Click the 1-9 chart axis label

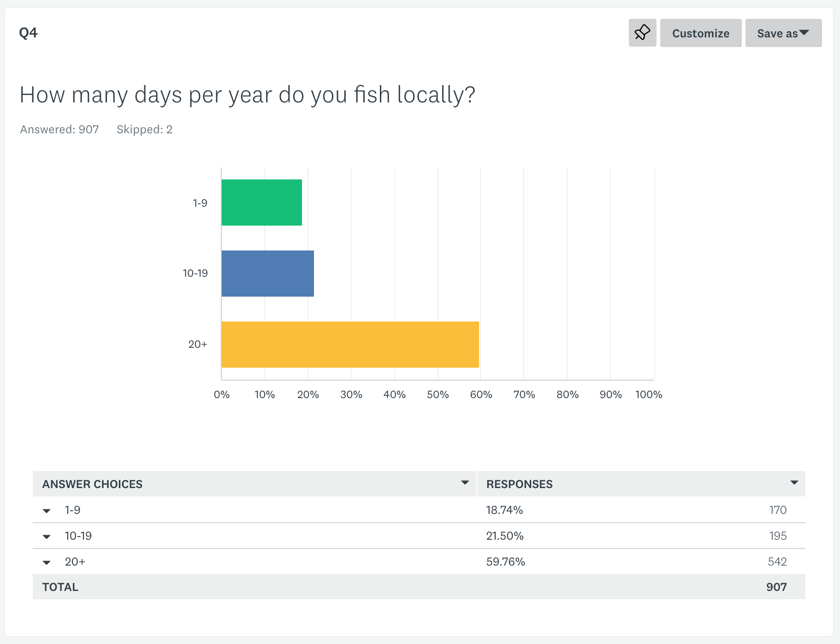coord(200,203)
